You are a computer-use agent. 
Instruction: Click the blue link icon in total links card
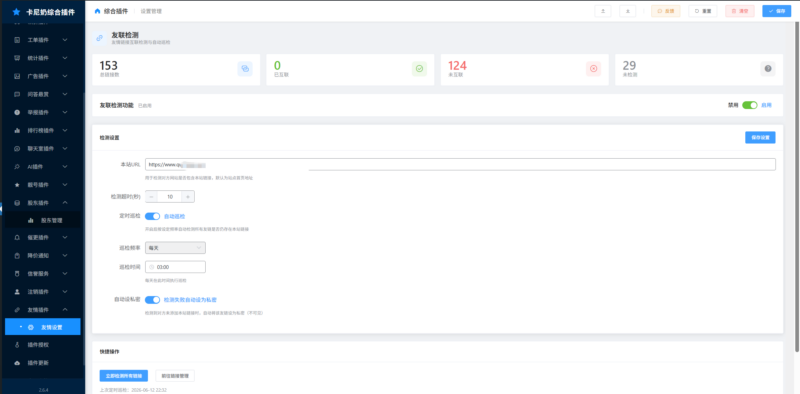pos(245,69)
